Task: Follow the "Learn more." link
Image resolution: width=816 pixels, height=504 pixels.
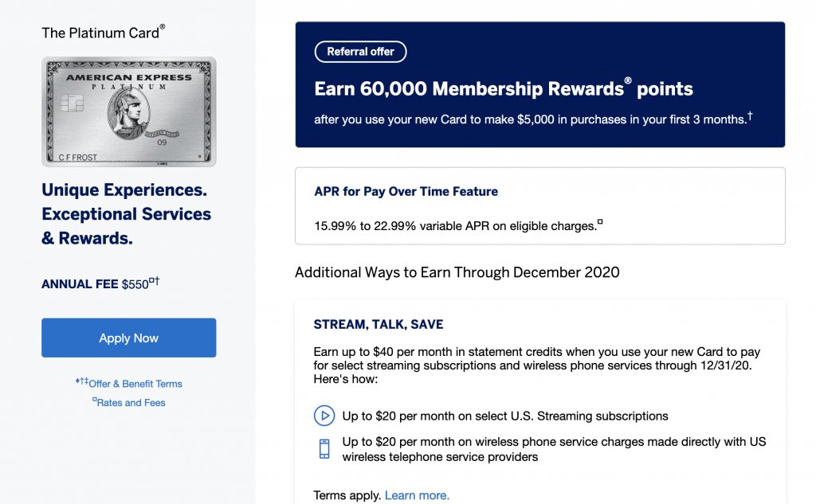Action: [x=417, y=495]
